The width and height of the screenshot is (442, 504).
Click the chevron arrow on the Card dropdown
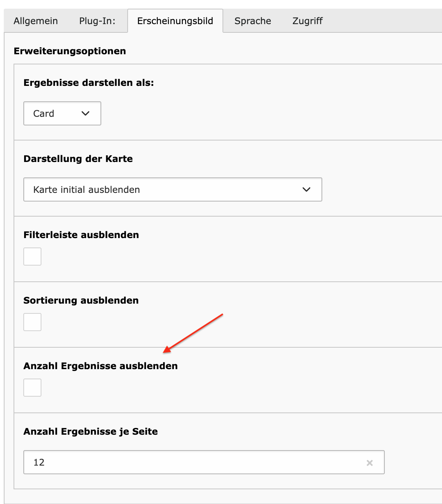(x=85, y=113)
